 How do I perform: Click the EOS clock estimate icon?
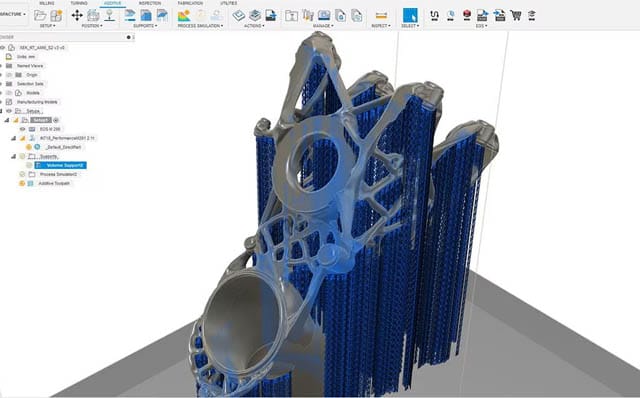click(451, 16)
